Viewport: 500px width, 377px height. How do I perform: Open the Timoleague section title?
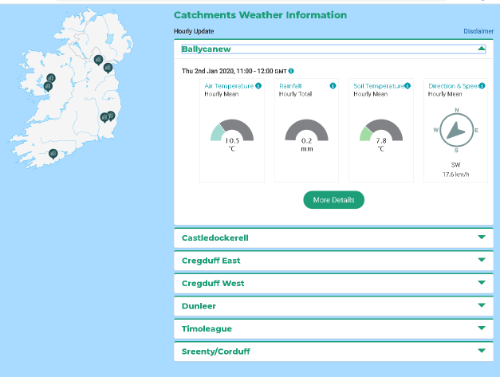tap(207, 329)
